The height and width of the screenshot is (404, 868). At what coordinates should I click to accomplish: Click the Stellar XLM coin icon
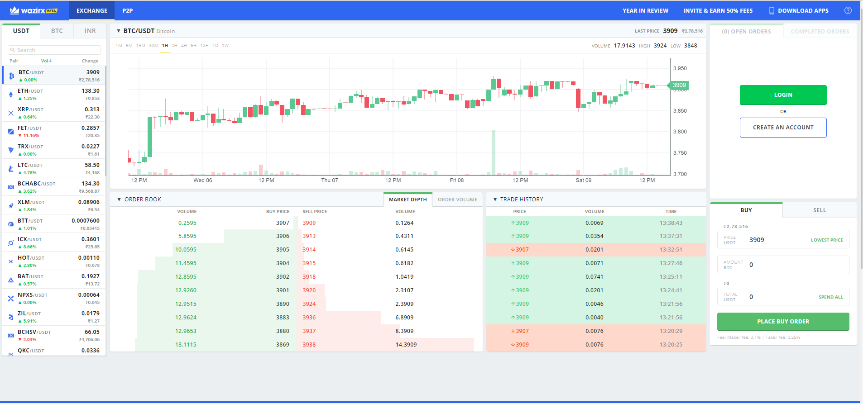pos(11,206)
